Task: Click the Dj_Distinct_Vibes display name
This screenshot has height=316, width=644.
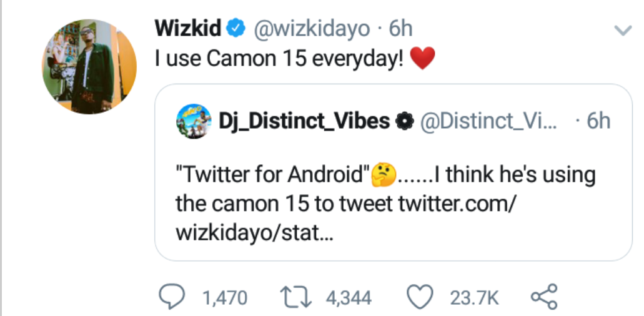Action: 304,121
